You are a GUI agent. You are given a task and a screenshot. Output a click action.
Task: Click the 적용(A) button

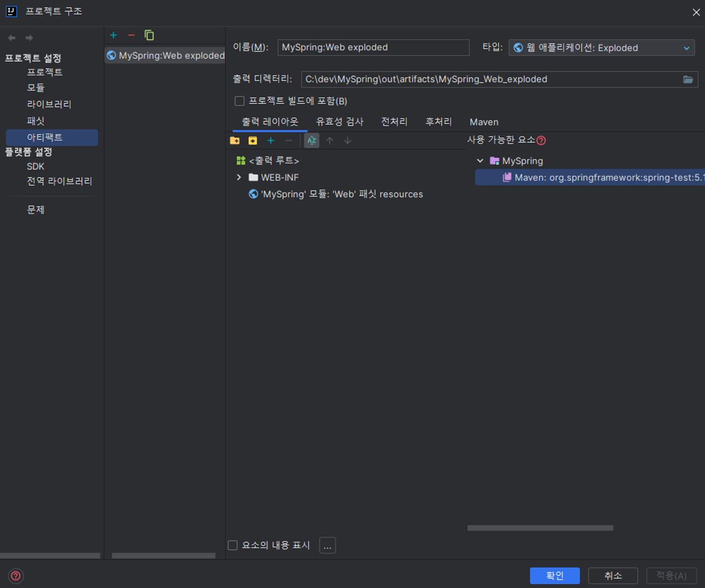672,575
